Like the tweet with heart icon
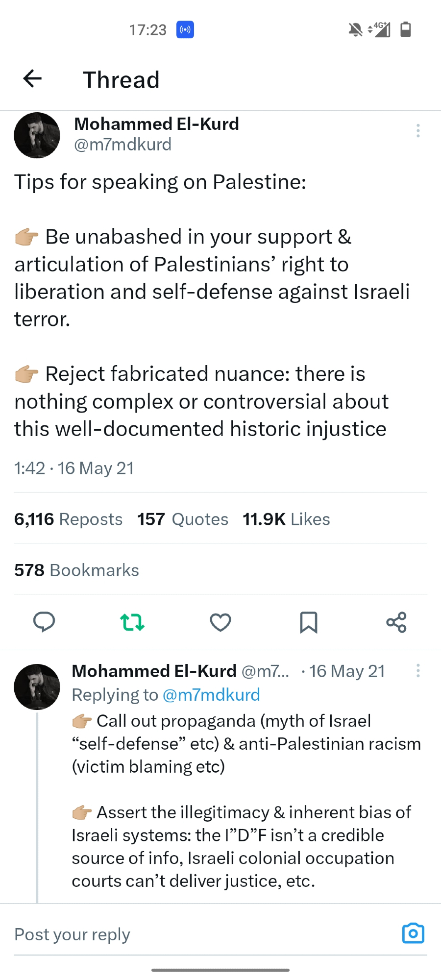Screen dimensions: 441x980 [220, 622]
